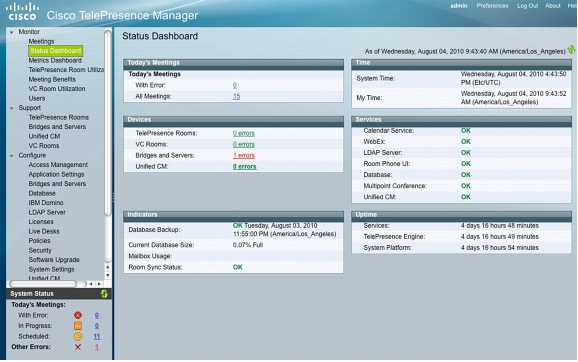Refresh System Status panel using green icon
This screenshot has width=578, height=362.
pyautogui.click(x=104, y=293)
